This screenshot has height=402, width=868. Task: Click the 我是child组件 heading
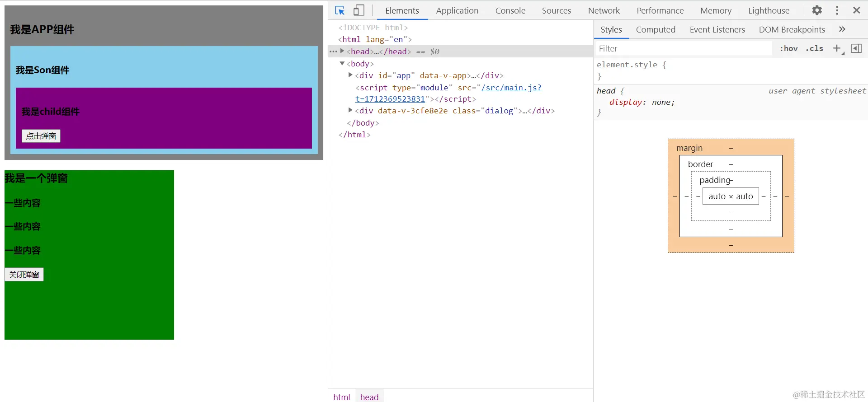pyautogui.click(x=50, y=112)
